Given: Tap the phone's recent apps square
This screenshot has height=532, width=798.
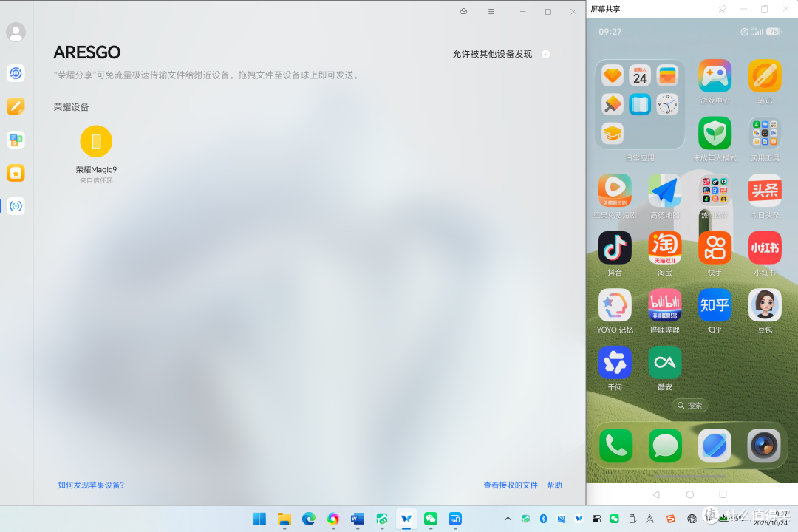Looking at the screenshot, I should click(723, 494).
